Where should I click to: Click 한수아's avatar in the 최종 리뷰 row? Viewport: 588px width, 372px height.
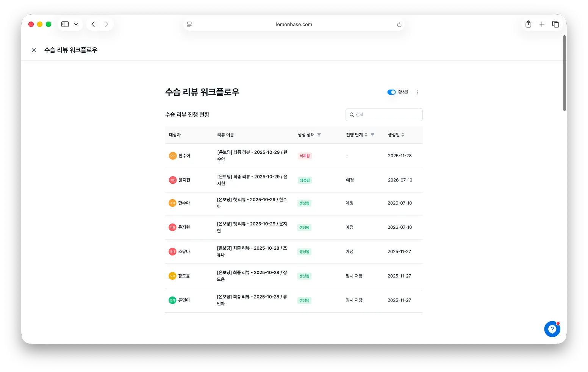point(173,156)
